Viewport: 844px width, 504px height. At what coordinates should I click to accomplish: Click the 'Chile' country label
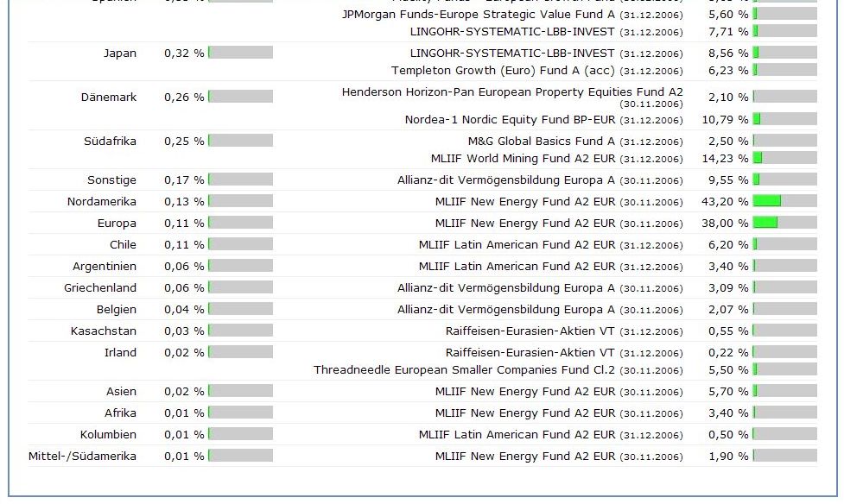(123, 245)
